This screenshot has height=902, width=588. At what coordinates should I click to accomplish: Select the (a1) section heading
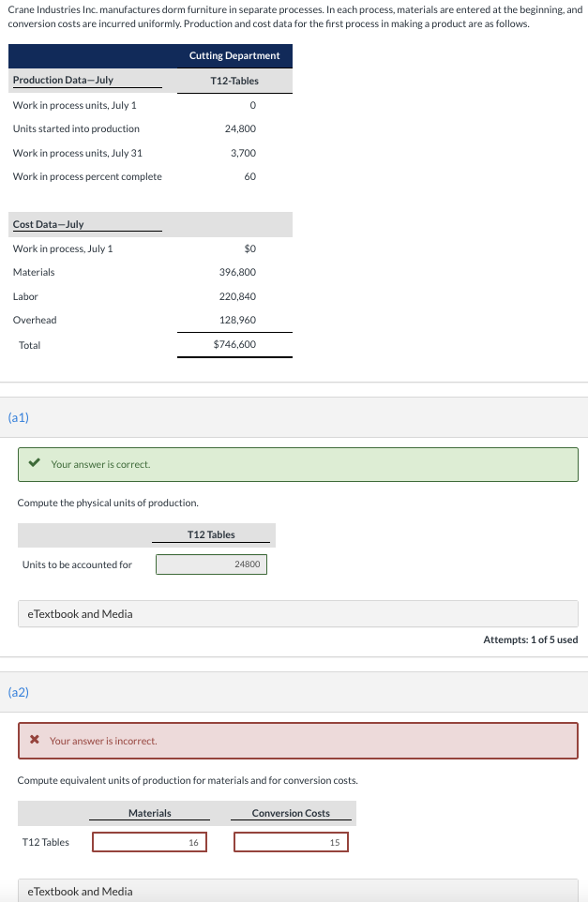pos(18,417)
